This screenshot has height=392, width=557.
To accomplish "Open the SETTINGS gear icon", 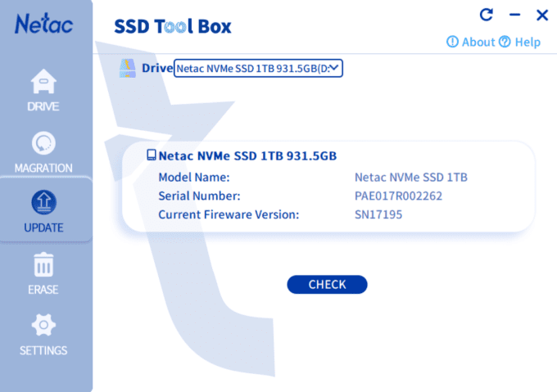I will [x=43, y=325].
